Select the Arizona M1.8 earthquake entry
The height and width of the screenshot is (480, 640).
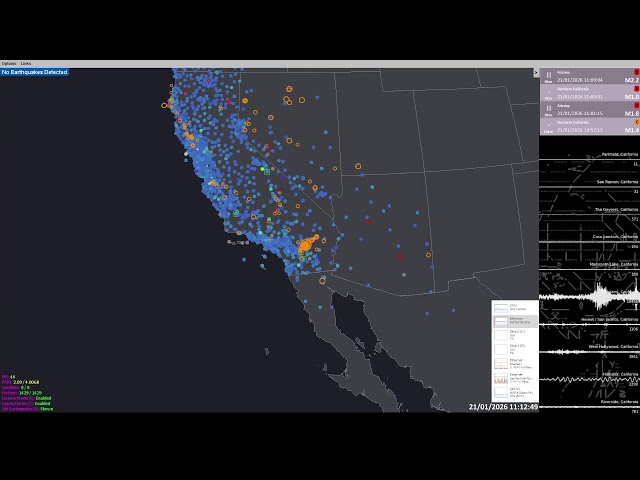[x=590, y=110]
